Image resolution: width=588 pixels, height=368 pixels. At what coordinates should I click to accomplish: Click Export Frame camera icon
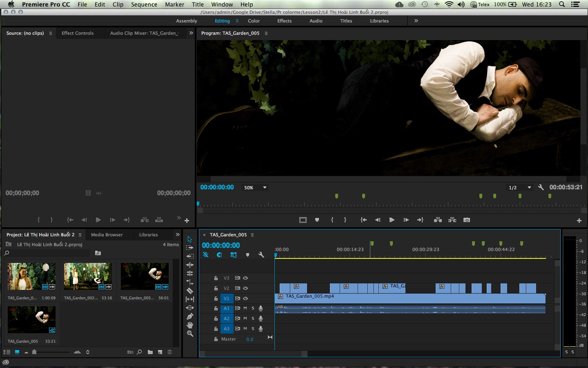tap(467, 220)
